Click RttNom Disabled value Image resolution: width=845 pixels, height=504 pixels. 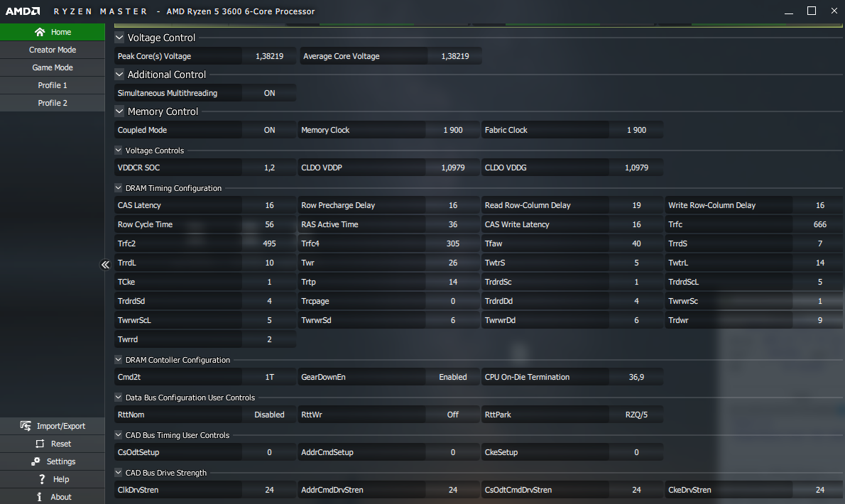pos(269,415)
